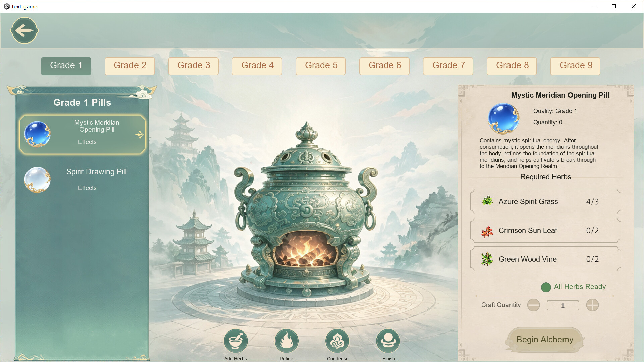Open the Grade 6 tab
The width and height of the screenshot is (644, 362).
(x=385, y=66)
